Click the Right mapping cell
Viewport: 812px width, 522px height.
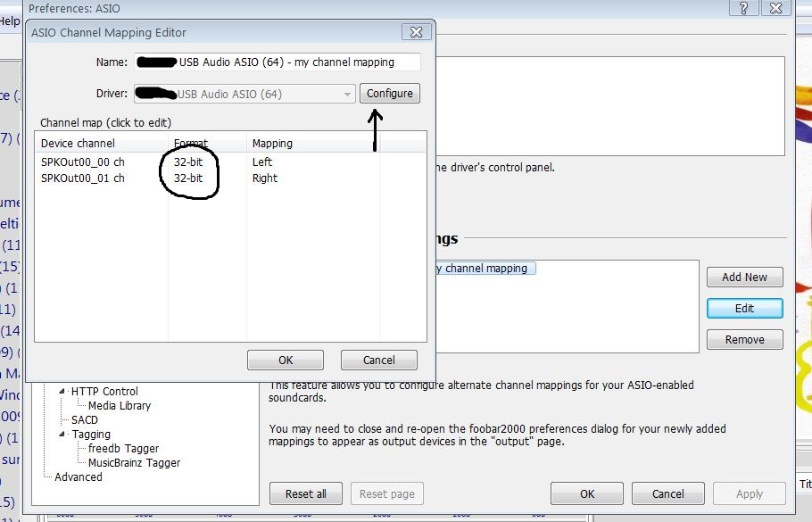click(265, 178)
